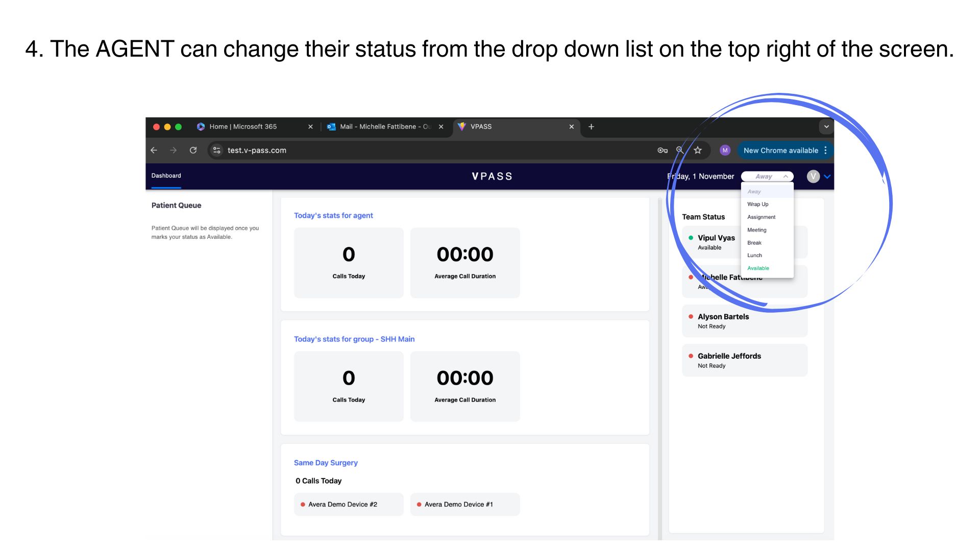
Task: Click the macOS yellow minimize button
Action: [x=167, y=127]
